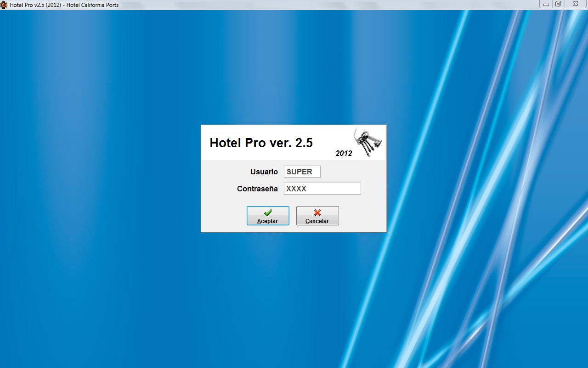Restore down the Hotel Pro window
Screen dimensions: 588x368
tap(558, 4)
